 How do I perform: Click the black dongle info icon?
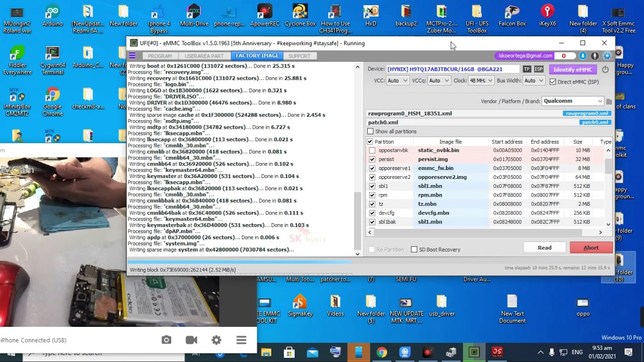pyautogui.click(x=595, y=56)
